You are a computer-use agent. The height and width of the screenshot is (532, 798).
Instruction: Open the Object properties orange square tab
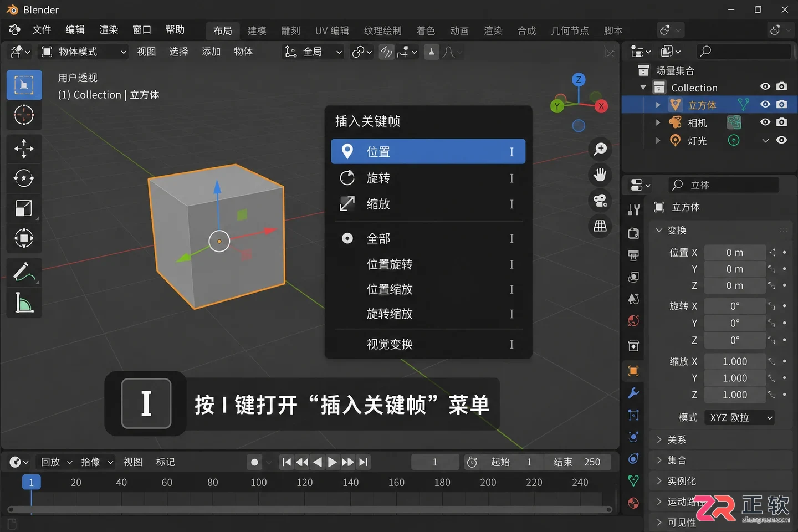[x=633, y=371]
